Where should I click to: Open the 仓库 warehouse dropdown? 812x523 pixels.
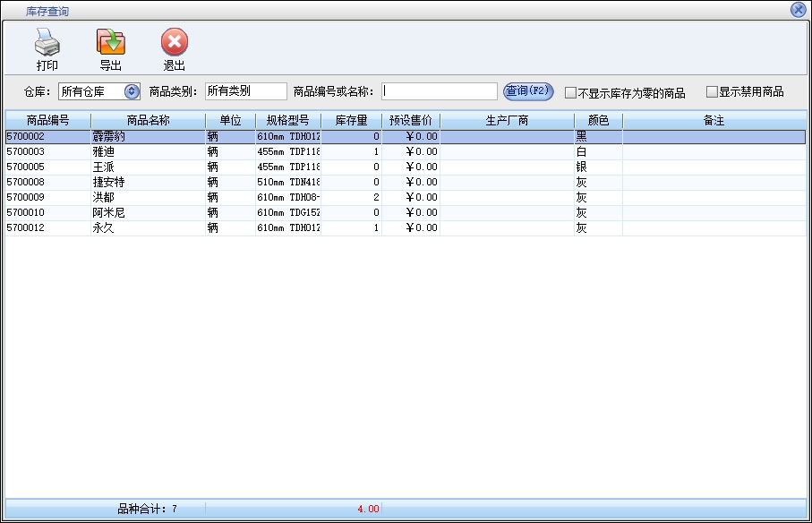tap(132, 91)
